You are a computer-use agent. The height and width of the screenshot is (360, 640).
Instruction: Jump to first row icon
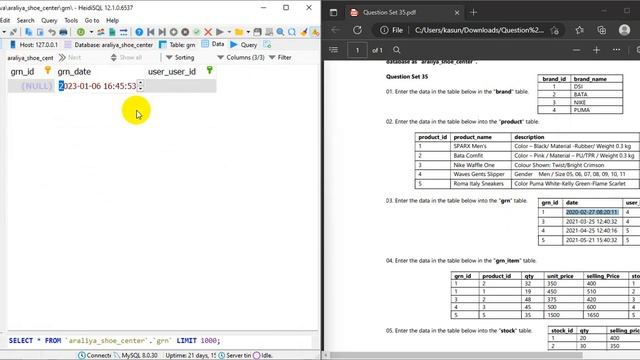151,32
